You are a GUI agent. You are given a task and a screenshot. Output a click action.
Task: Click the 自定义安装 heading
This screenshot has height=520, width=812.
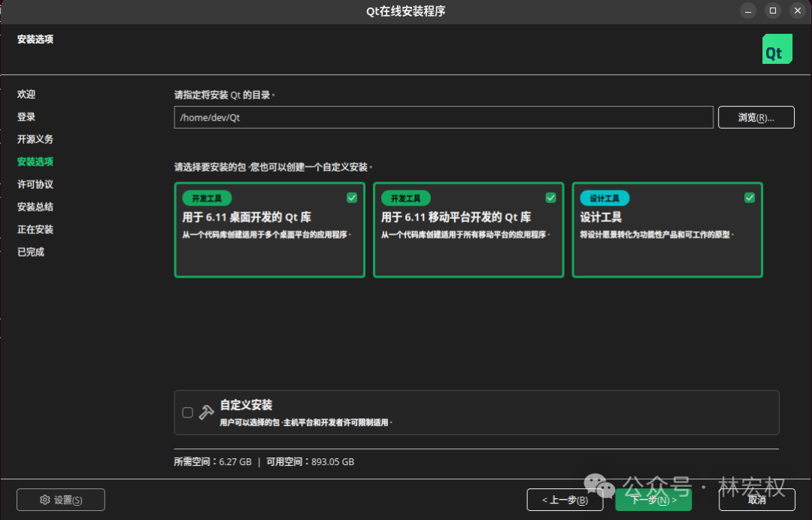coord(246,405)
